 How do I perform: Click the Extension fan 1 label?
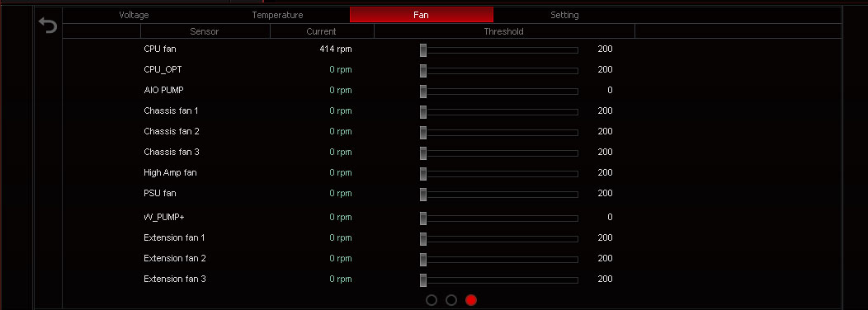tap(174, 237)
